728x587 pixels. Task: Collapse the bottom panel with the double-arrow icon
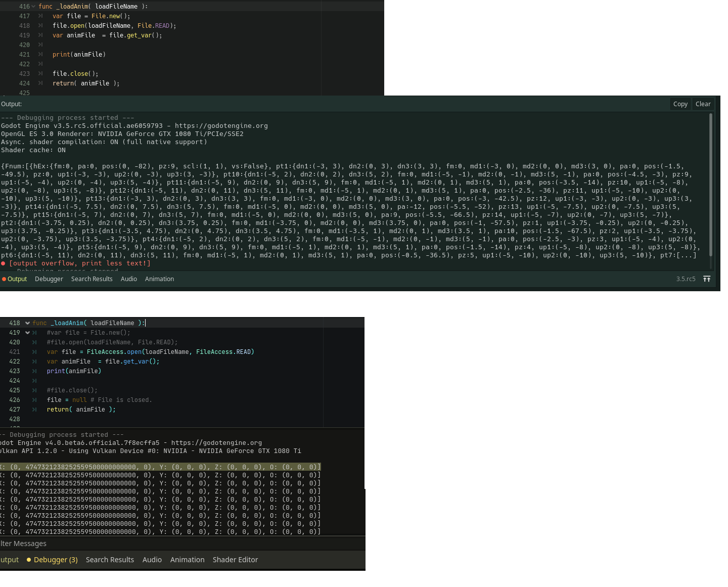coord(706,279)
